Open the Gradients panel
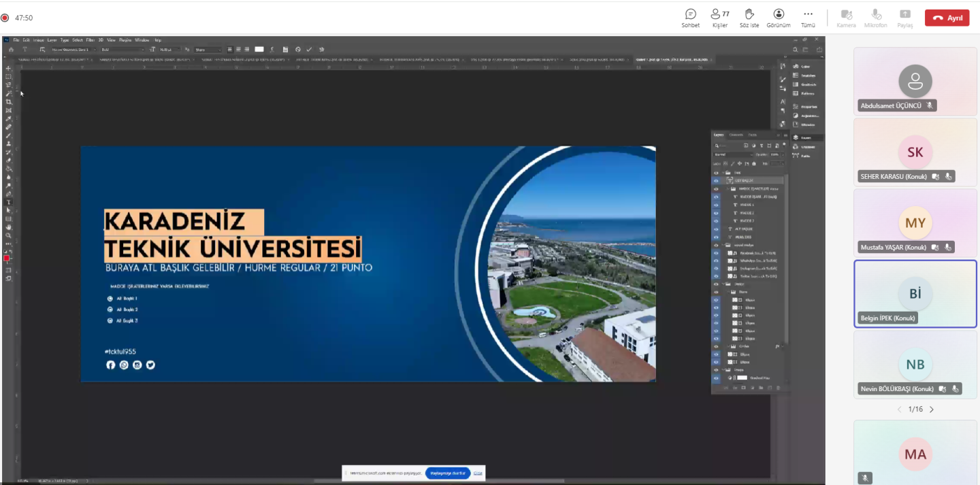This screenshot has width=980, height=485. click(806, 84)
